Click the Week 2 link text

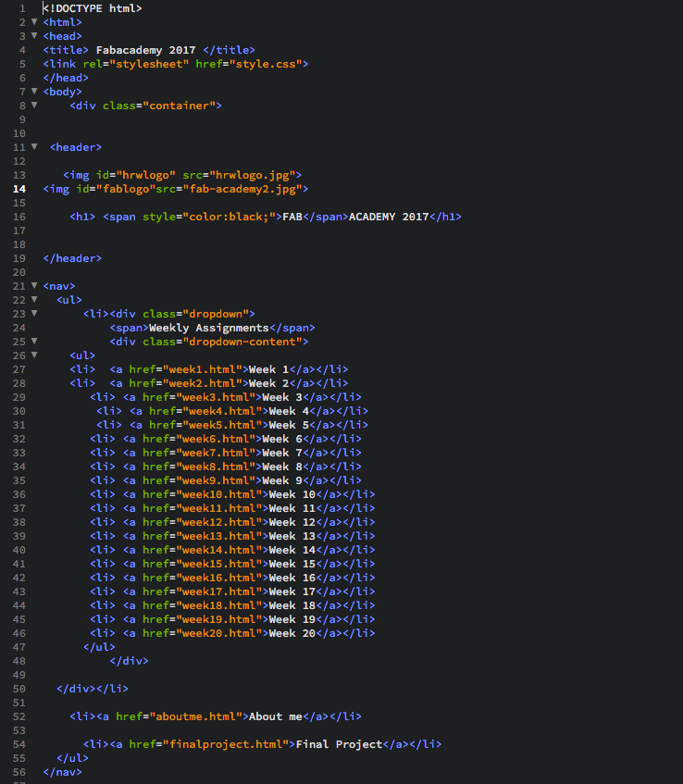pos(269,383)
